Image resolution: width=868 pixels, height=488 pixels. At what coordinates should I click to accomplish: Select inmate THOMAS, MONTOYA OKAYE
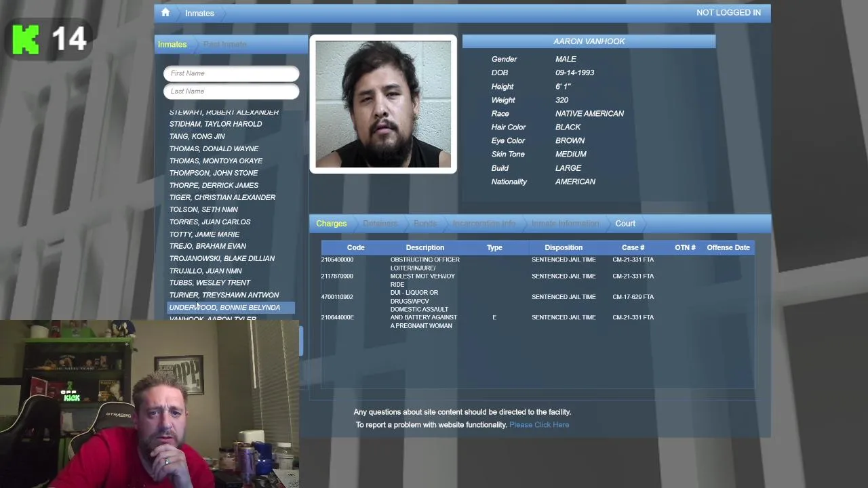coord(216,161)
